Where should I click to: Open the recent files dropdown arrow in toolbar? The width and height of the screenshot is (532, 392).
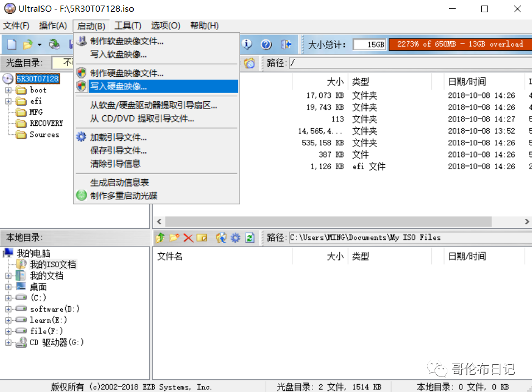(x=40, y=45)
